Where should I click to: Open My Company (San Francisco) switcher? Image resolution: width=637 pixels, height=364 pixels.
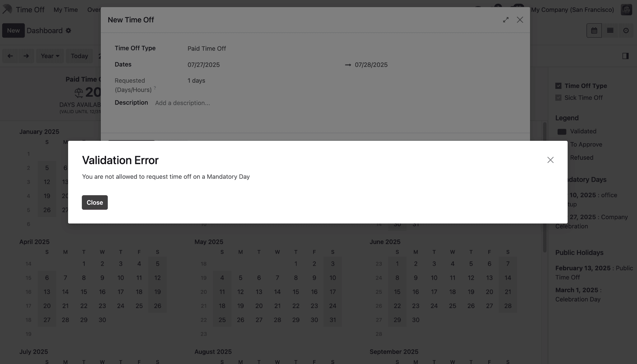pyautogui.click(x=572, y=10)
